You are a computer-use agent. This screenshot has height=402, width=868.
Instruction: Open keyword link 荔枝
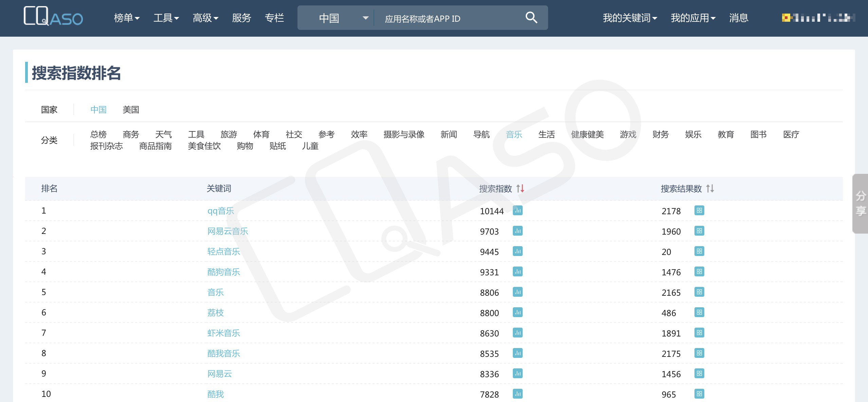[x=216, y=313]
